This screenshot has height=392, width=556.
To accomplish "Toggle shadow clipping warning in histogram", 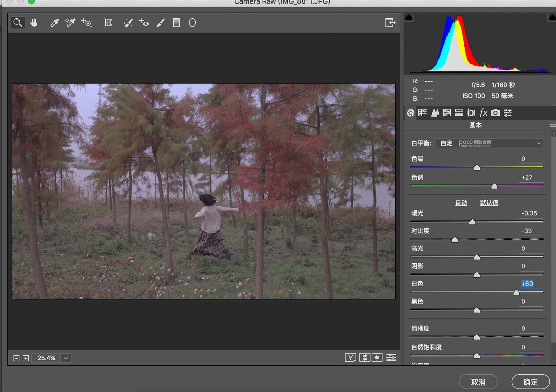I will click(409, 18).
